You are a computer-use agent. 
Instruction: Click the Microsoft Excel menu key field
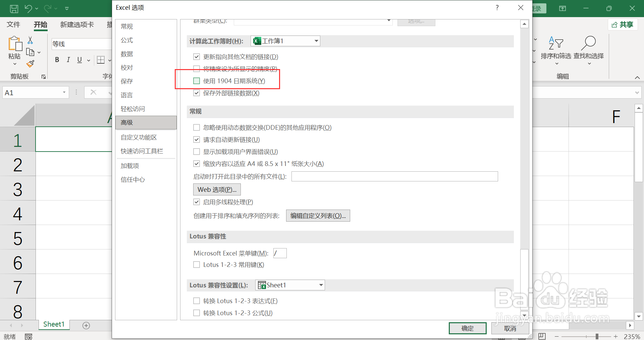280,253
